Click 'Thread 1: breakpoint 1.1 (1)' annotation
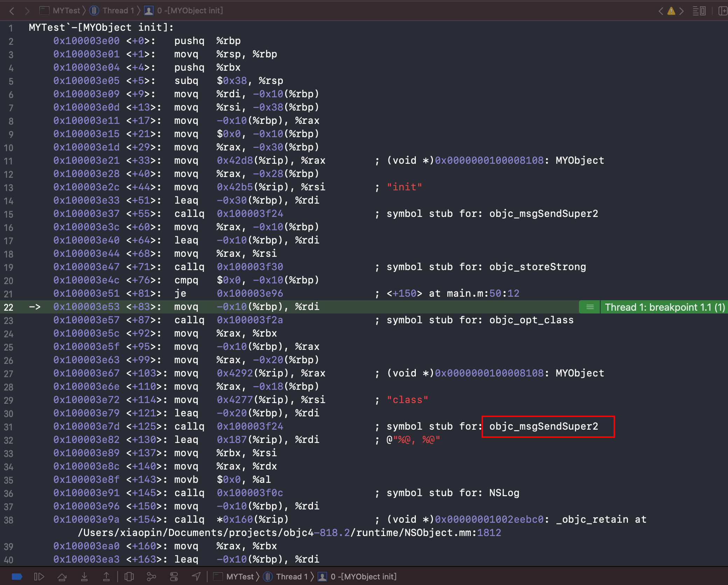 pos(665,307)
